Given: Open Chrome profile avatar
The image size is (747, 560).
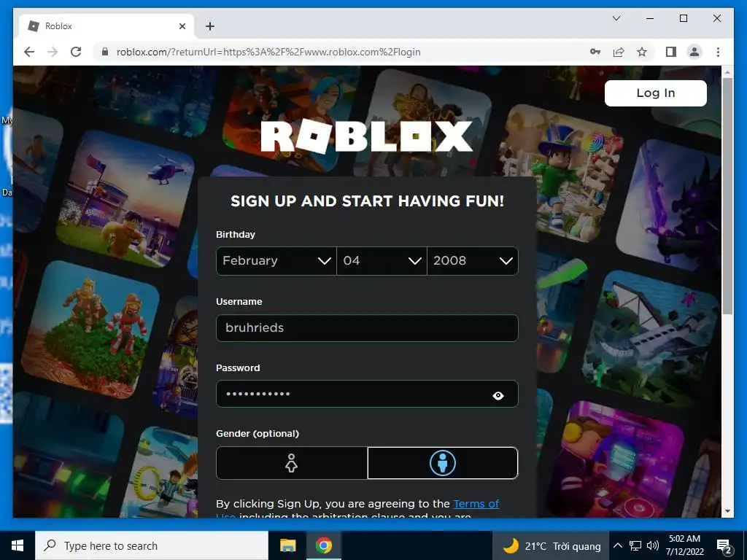Looking at the screenshot, I should (694, 52).
